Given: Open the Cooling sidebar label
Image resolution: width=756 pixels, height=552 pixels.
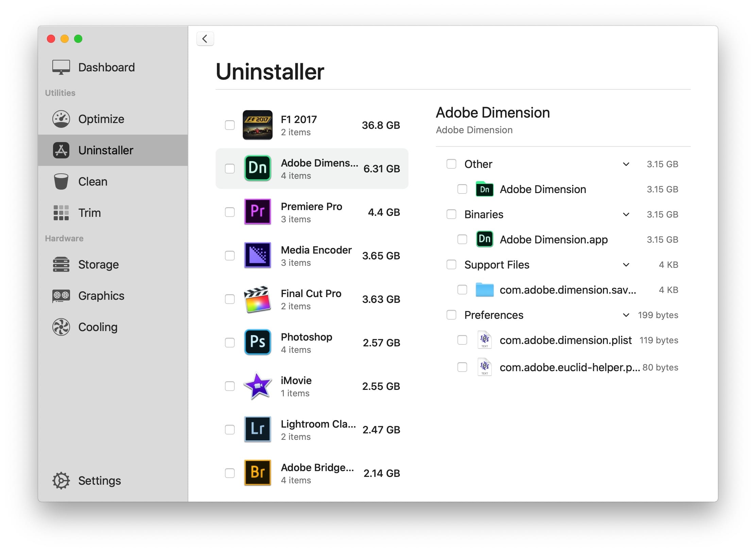Looking at the screenshot, I should 98,327.
